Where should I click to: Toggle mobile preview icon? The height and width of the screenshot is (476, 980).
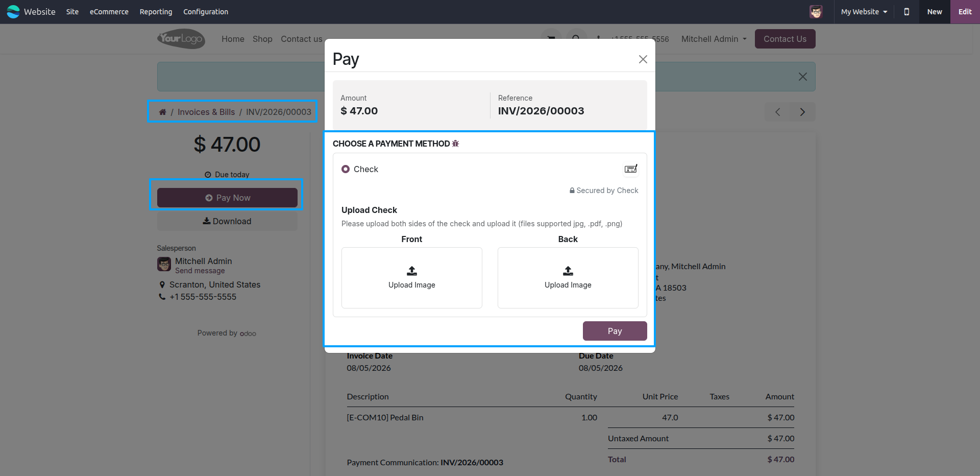click(x=906, y=12)
